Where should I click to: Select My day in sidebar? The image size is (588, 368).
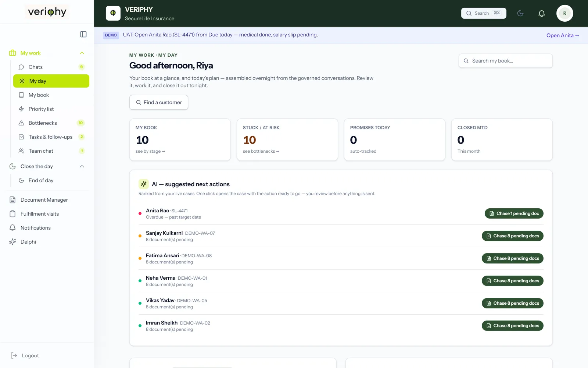[x=51, y=81]
